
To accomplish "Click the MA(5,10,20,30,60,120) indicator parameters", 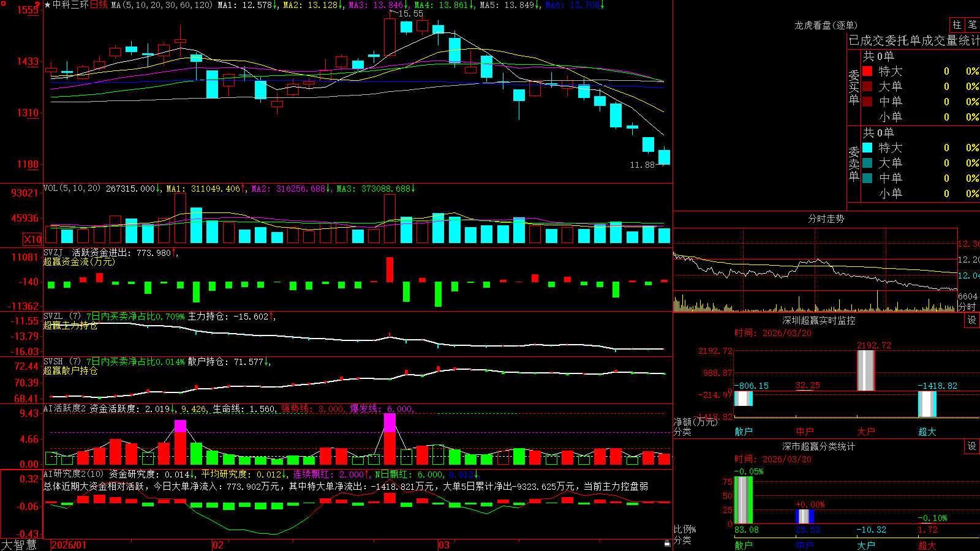I will pyautogui.click(x=162, y=5).
